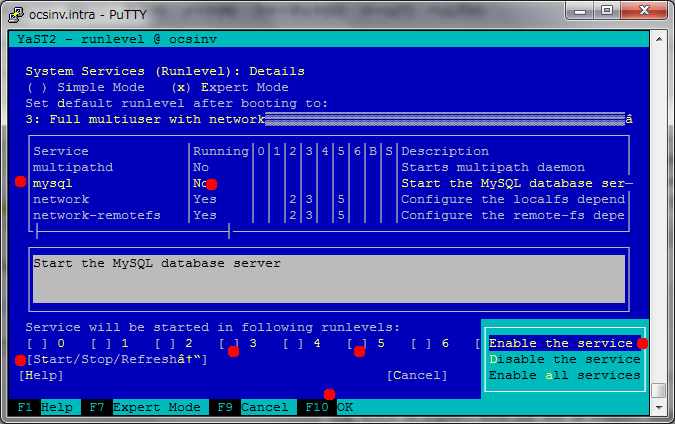Click the PuTTY vertical scrollbar thumb
This screenshot has width=675, height=424.
point(659,390)
